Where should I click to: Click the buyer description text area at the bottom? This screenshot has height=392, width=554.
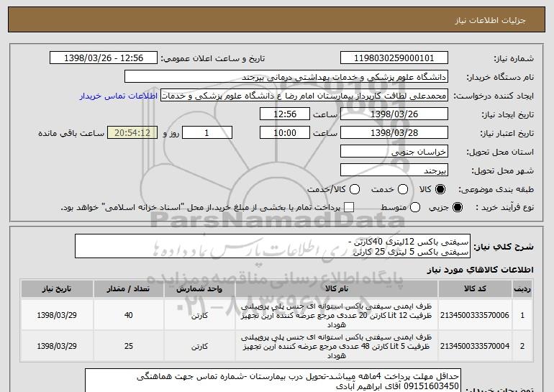coord(273,380)
